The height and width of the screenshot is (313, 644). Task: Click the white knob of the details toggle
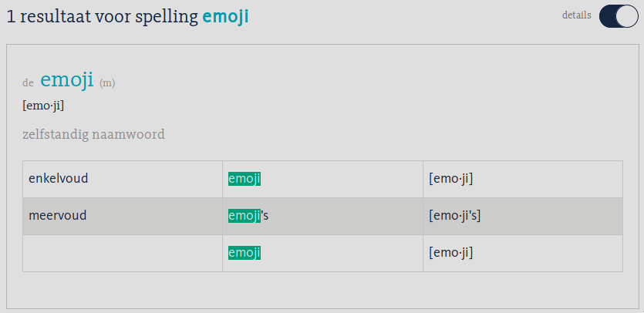click(627, 16)
